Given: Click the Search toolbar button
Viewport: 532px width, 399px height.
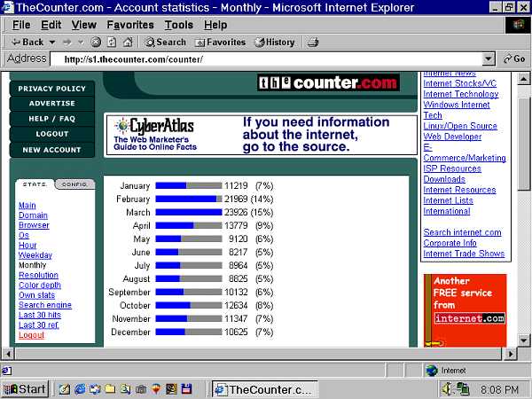Looking at the screenshot, I should 166,42.
